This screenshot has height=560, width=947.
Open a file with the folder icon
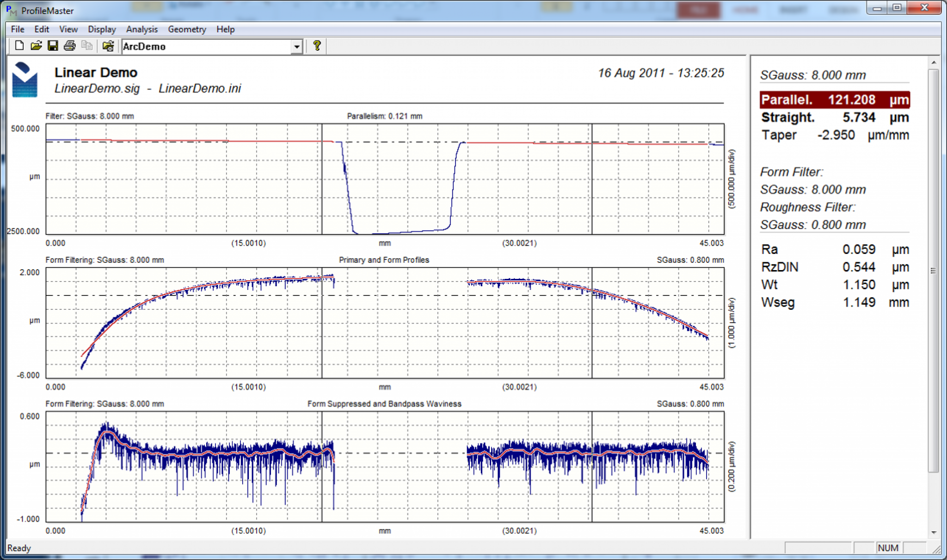36,46
